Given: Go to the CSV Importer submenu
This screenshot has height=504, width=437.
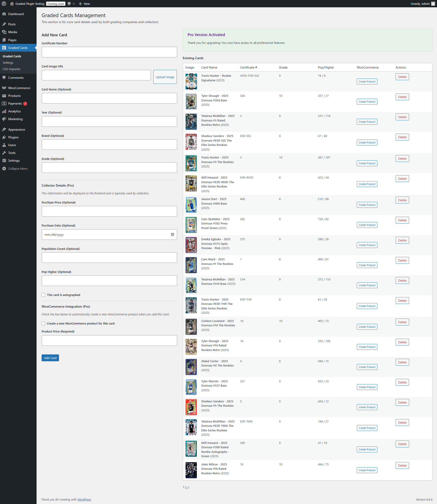Looking at the screenshot, I should [x=11, y=69].
